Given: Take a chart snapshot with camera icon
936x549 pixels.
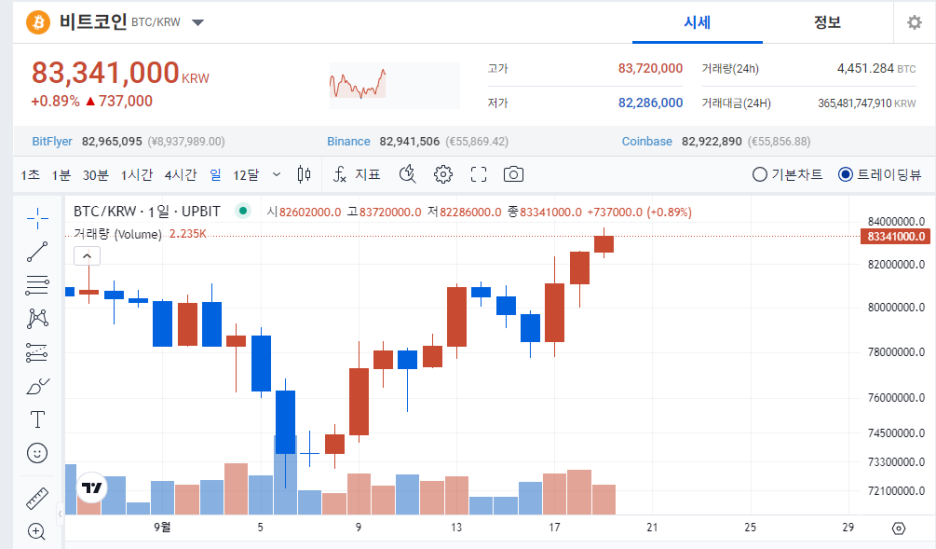Looking at the screenshot, I should pyautogui.click(x=513, y=174).
